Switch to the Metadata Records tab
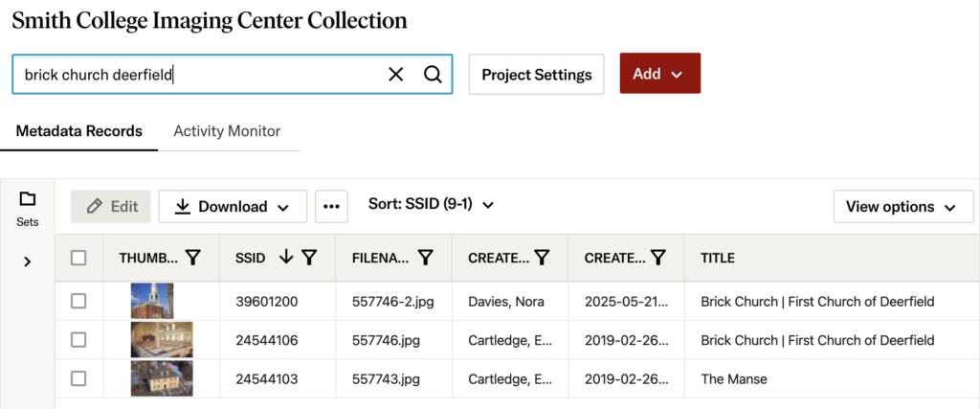This screenshot has width=980, height=409. point(78,131)
